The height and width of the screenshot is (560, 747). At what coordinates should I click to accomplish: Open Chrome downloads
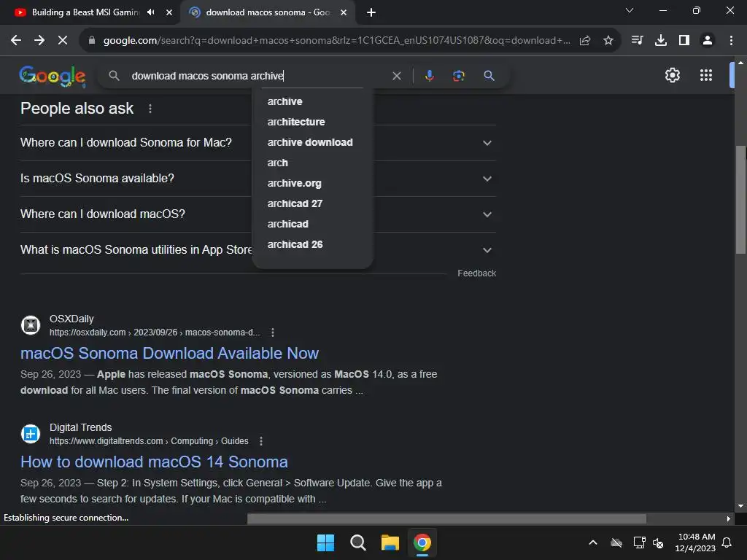pyautogui.click(x=661, y=41)
